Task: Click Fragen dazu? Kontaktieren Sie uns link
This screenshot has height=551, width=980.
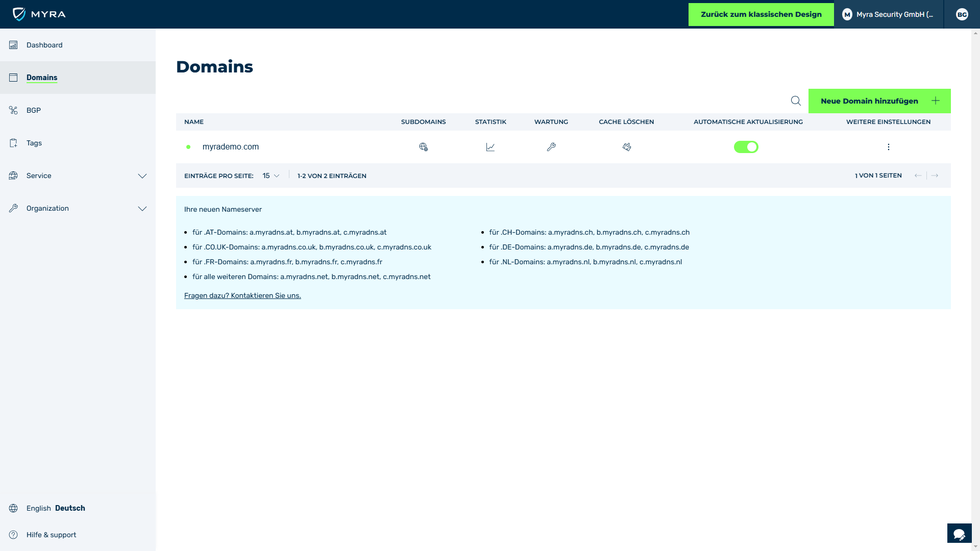Action: [x=242, y=295]
